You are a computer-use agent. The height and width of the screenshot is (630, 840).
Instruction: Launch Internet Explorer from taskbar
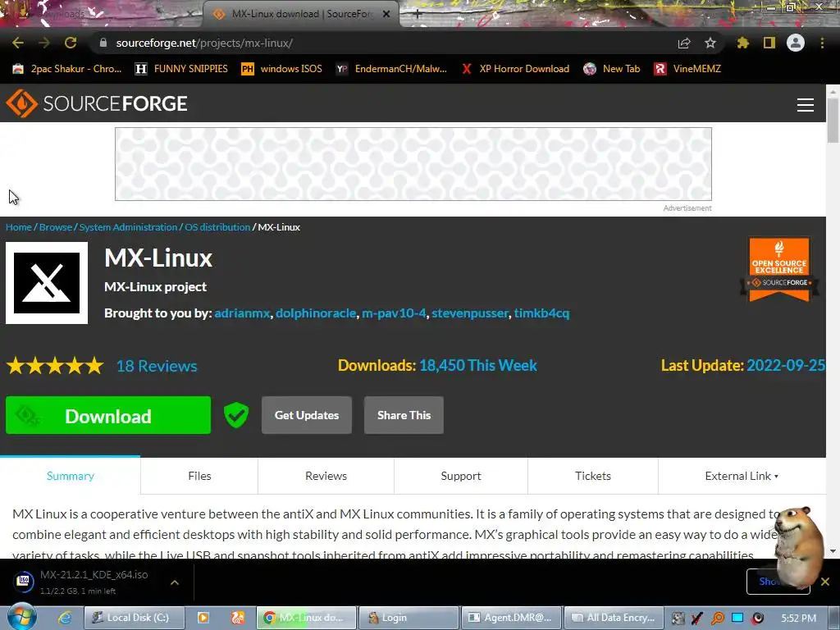pos(65,618)
